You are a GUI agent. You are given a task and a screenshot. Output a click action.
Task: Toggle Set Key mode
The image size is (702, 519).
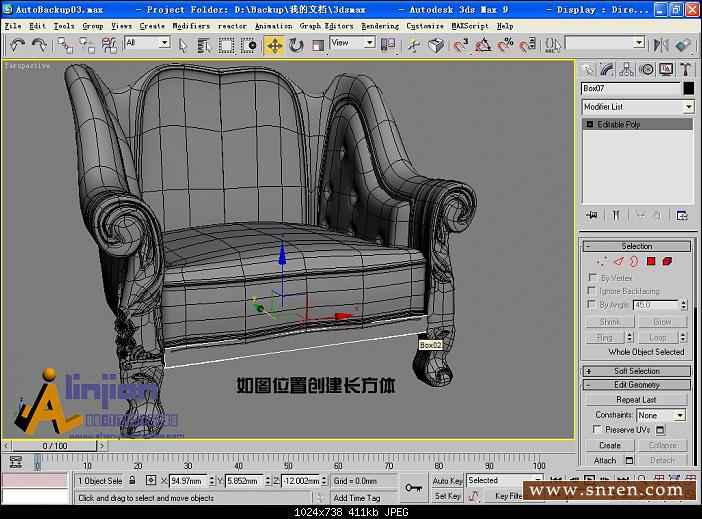point(447,496)
